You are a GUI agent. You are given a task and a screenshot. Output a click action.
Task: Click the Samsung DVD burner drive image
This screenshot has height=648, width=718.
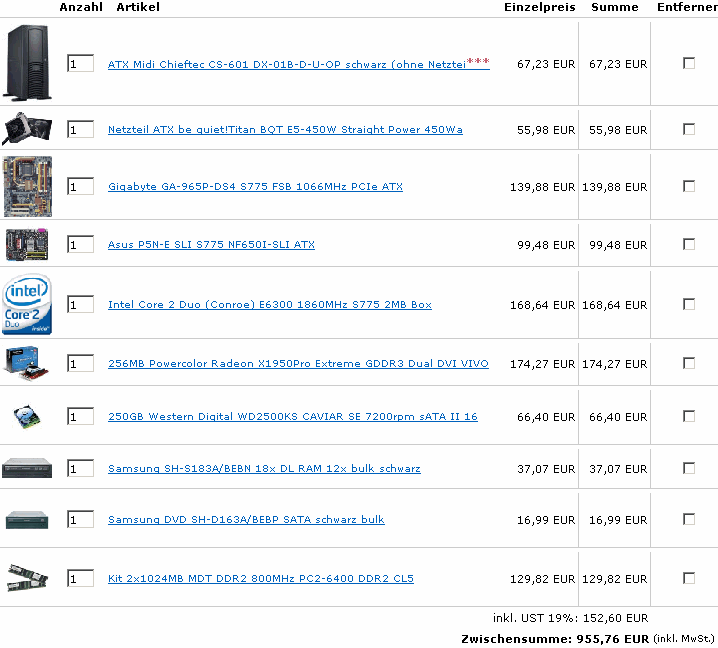point(27,468)
